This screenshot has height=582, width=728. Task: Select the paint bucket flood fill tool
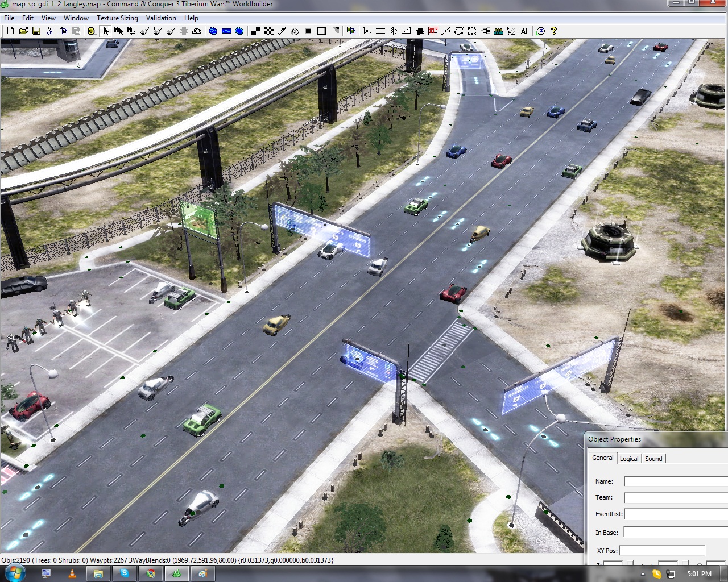[x=295, y=31]
